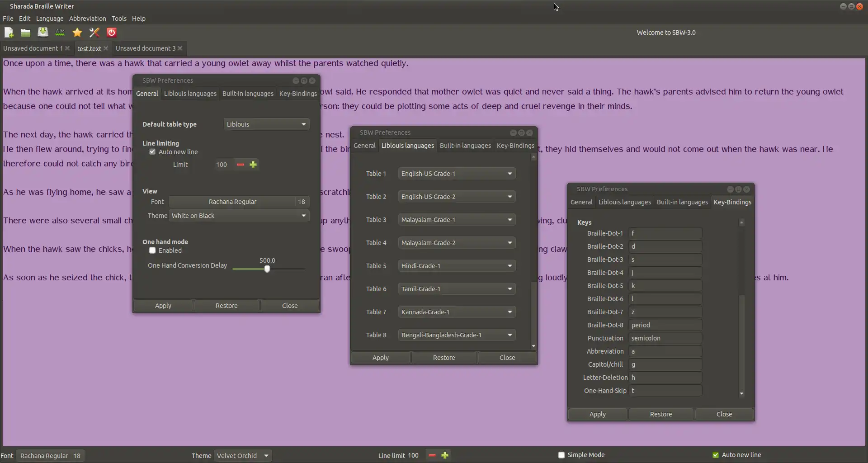Click the One-Hand-Skip key field
The image size is (868, 463).
(x=665, y=391)
